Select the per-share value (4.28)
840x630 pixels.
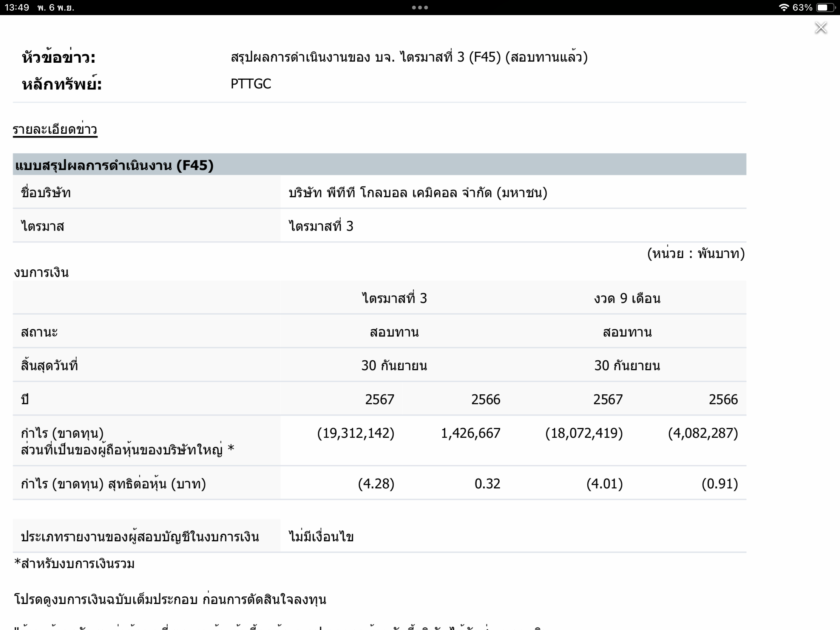[x=376, y=483]
